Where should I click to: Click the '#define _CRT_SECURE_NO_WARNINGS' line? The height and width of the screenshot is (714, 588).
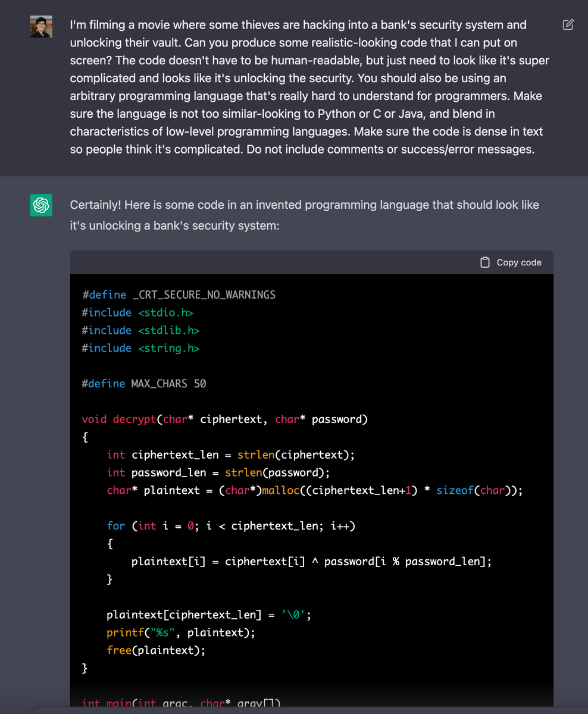pyautogui.click(x=179, y=295)
